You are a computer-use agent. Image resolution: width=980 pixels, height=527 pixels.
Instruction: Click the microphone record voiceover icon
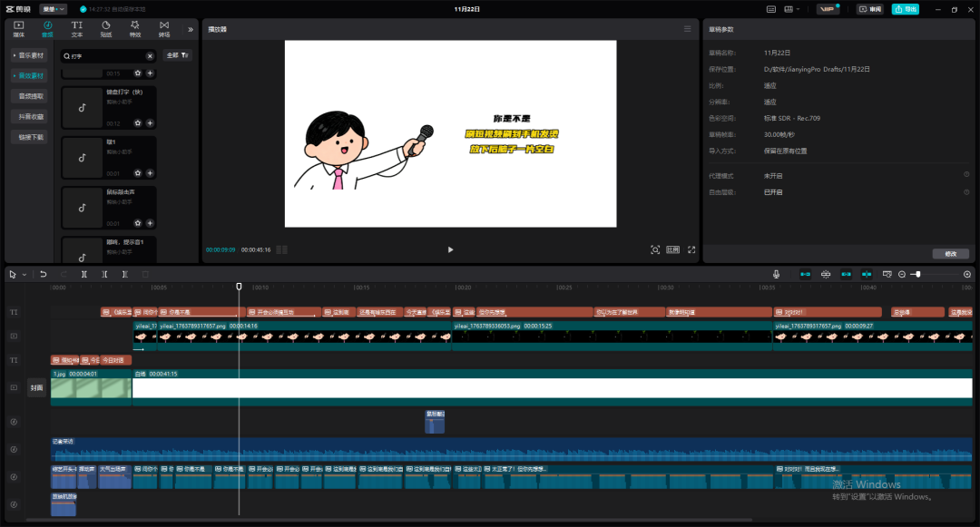tap(777, 274)
